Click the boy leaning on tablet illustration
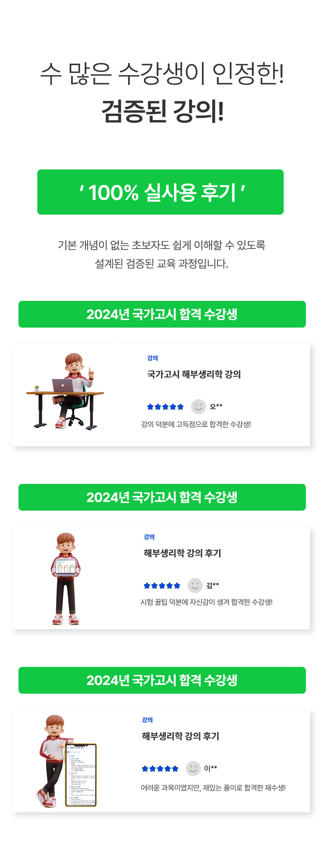The image size is (324, 868). (67, 761)
